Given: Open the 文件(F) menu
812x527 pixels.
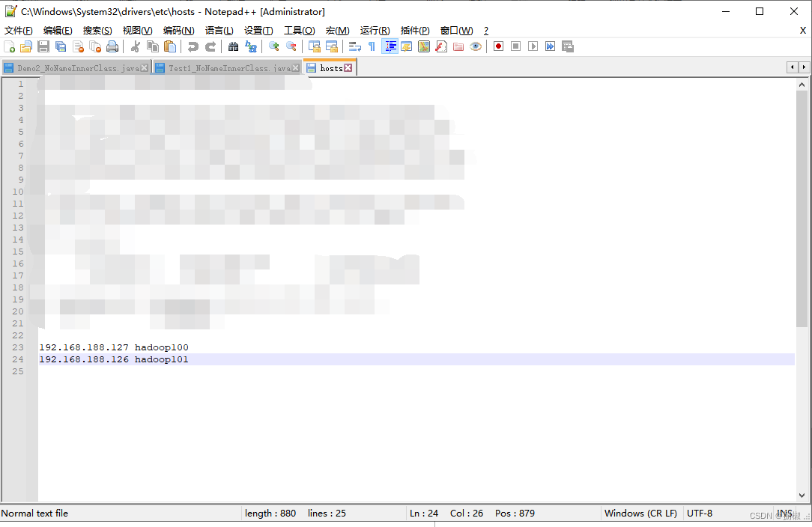Looking at the screenshot, I should [18, 31].
